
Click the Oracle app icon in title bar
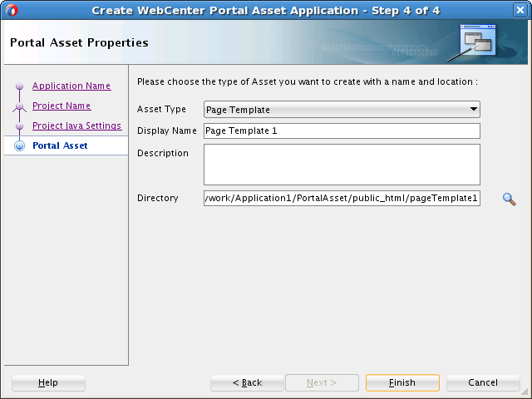click(x=11, y=10)
